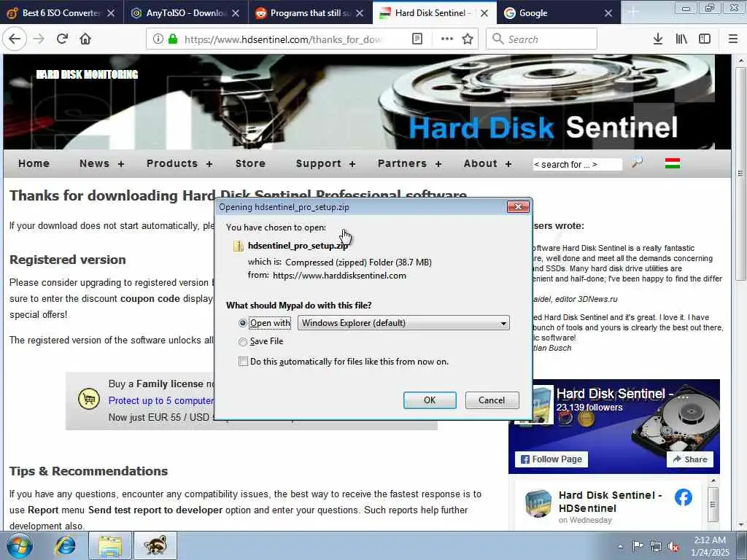
Task: Select the Open with radio button
Action: click(x=242, y=323)
